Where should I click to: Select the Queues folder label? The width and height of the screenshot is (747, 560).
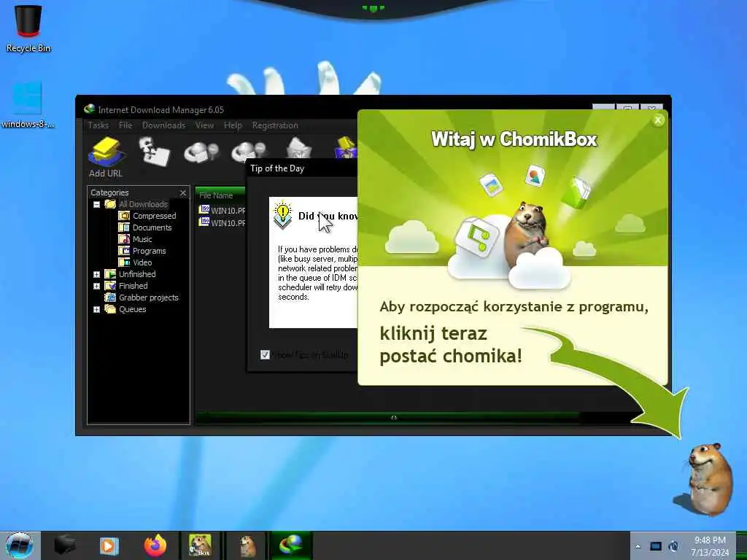point(133,309)
